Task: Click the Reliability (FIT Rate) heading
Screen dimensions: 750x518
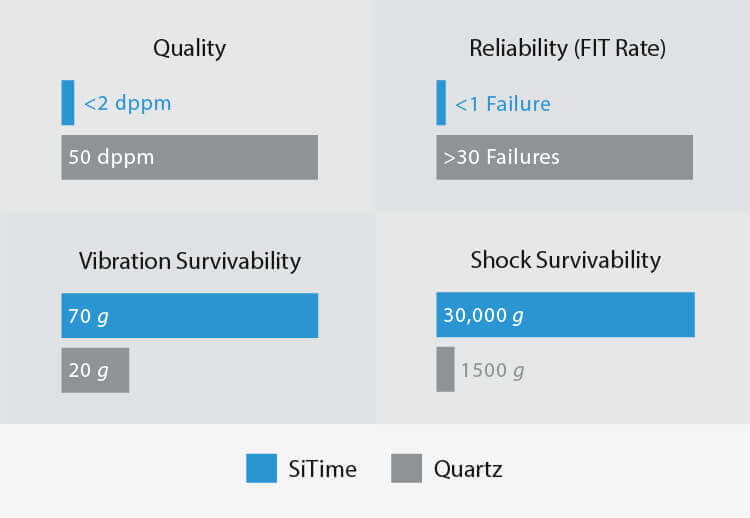Action: 567,48
